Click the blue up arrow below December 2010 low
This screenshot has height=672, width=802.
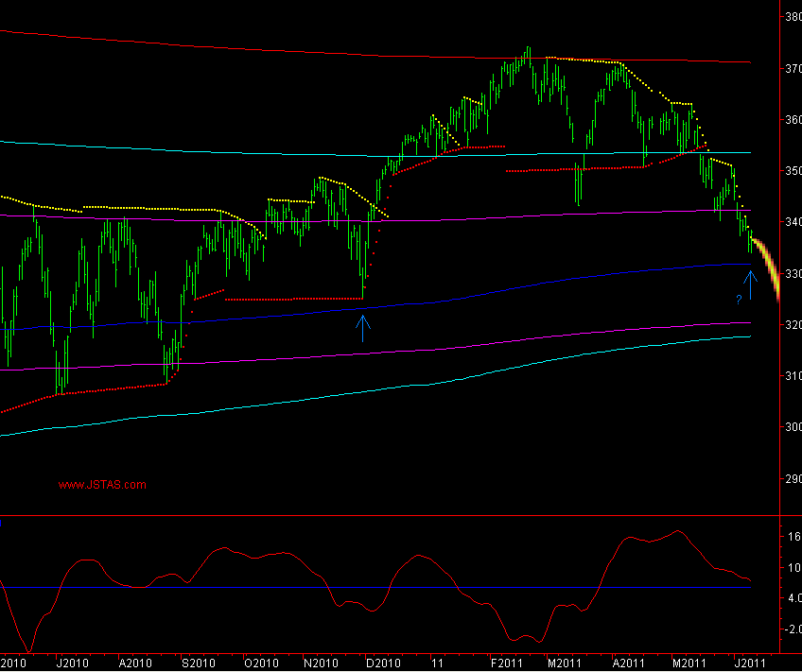[x=363, y=327]
